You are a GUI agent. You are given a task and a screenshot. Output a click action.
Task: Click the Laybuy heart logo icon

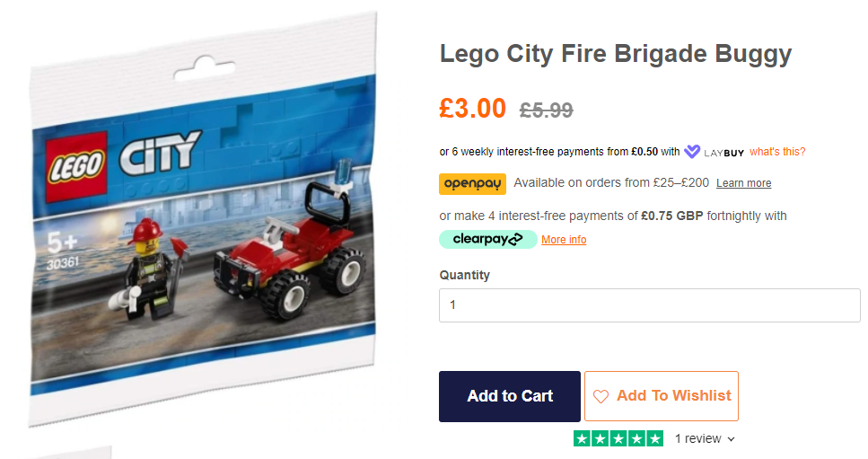pyautogui.click(x=692, y=152)
